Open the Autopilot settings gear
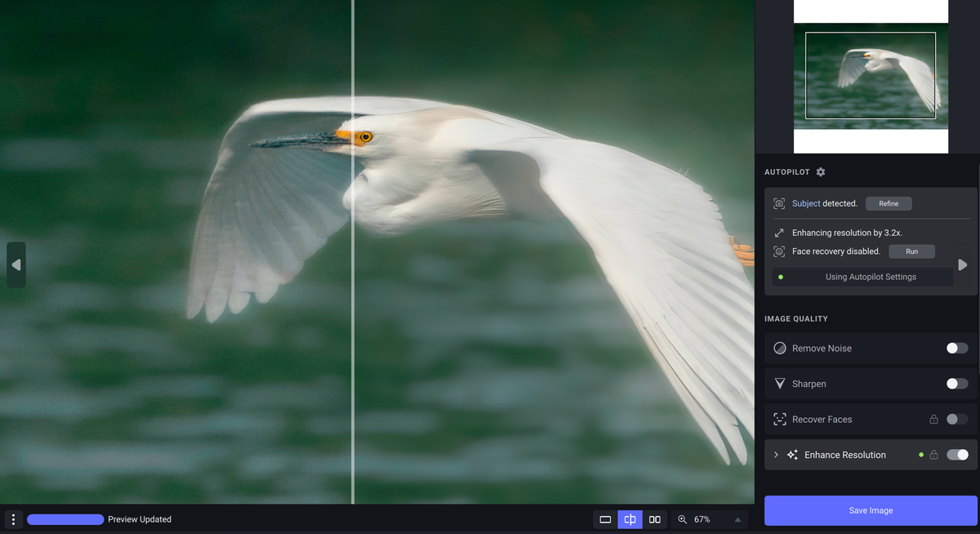Viewport: 980px width, 534px height. coord(820,171)
